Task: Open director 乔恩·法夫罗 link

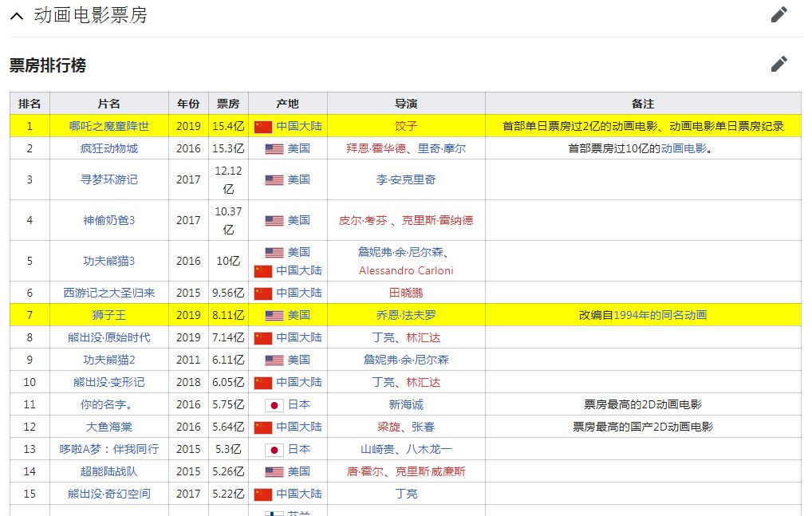Action: [406, 315]
